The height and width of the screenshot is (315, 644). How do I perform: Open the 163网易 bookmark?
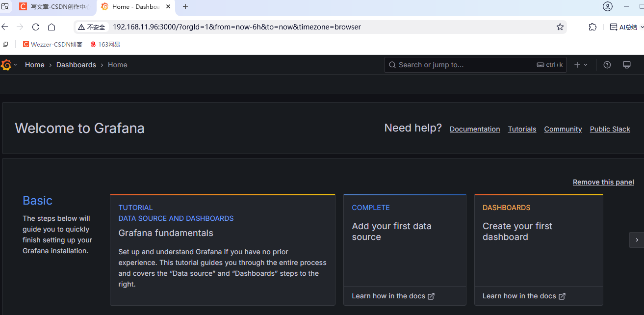pos(105,44)
